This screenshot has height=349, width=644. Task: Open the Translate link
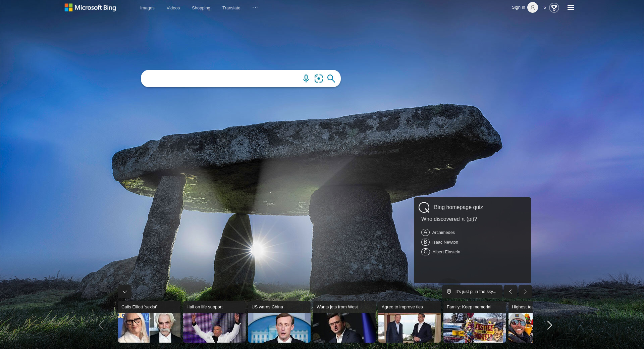tap(231, 8)
